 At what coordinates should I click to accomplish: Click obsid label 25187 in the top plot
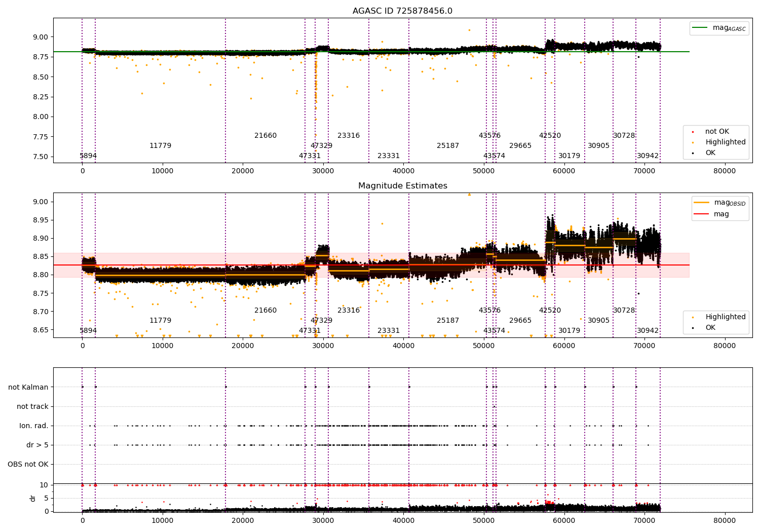(x=448, y=146)
